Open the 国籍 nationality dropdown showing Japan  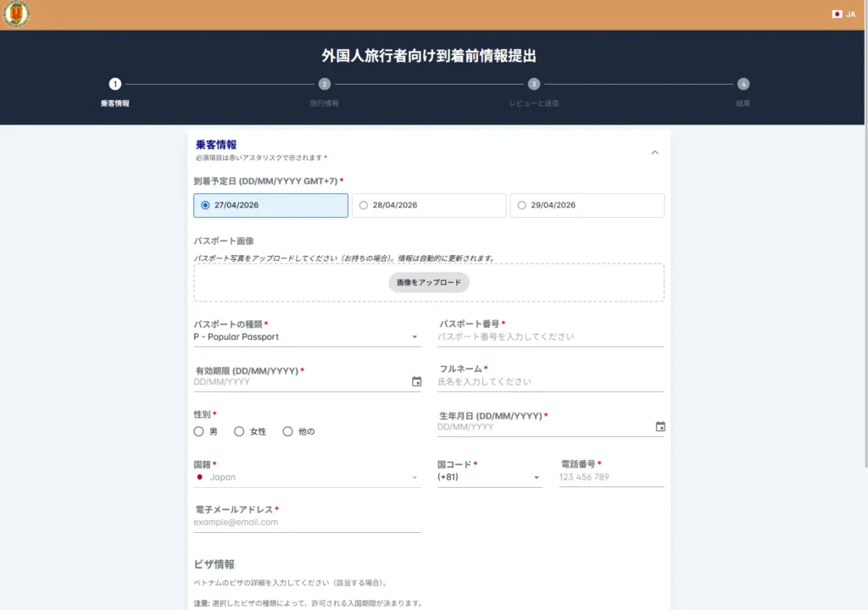click(x=306, y=477)
